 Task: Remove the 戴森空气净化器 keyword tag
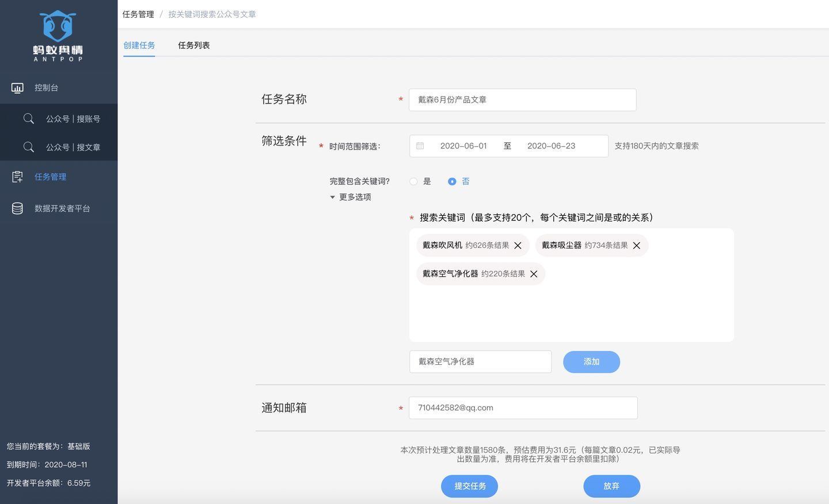(534, 274)
